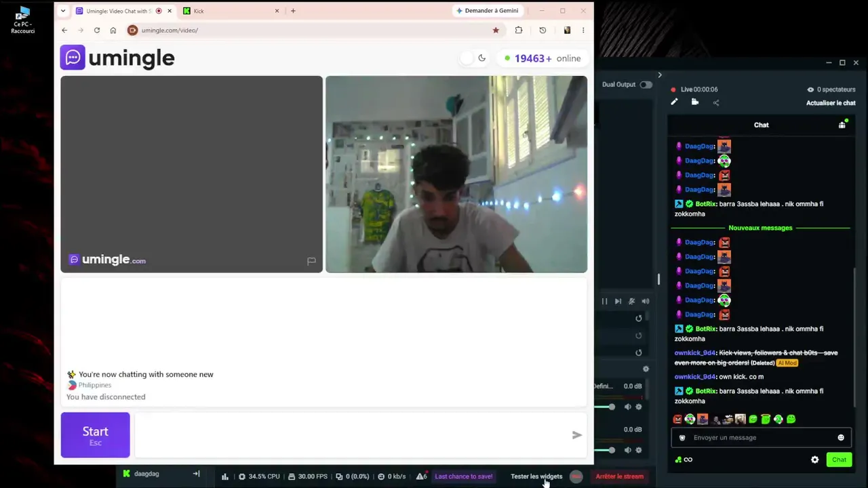Focus the Envoyer un message chat field
Screen dimensions: 868x488
(x=761, y=438)
